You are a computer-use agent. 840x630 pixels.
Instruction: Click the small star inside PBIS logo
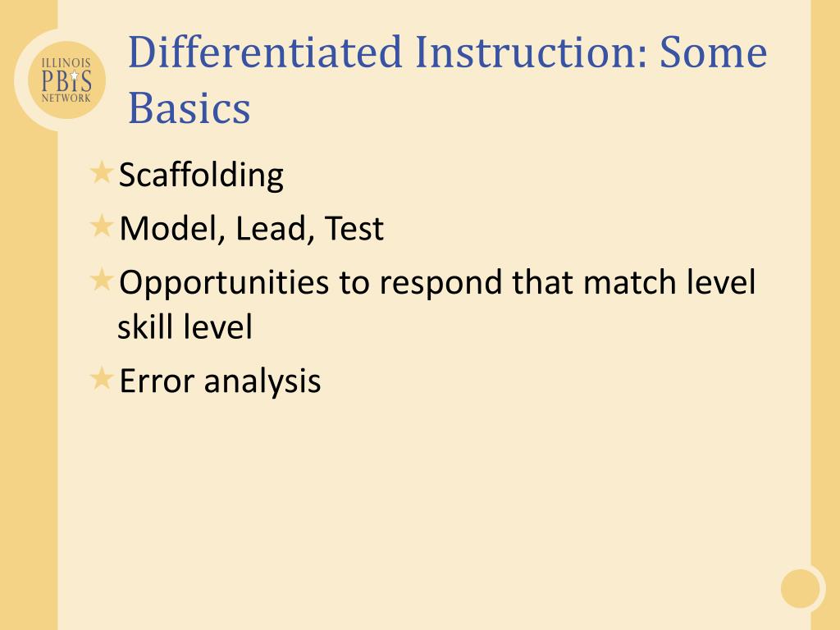(74, 76)
